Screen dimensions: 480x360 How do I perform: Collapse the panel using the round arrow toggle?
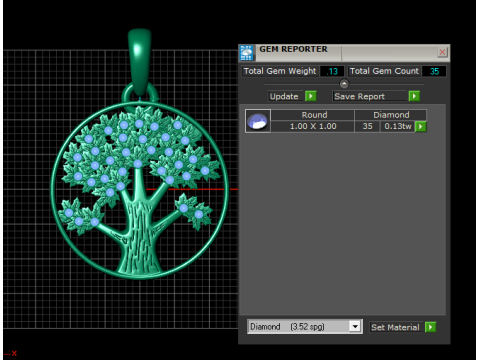pyautogui.click(x=344, y=83)
